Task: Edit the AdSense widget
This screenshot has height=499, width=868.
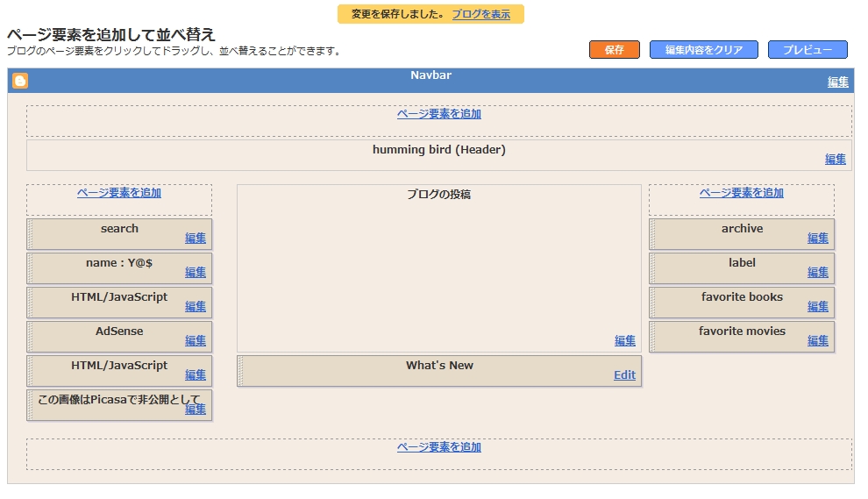Action: pos(196,341)
